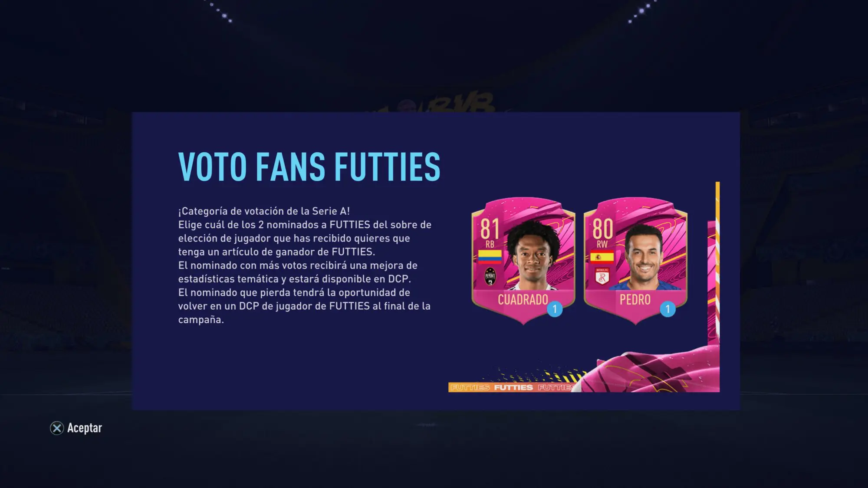
Task: Click the 81 rating on the Cuadrado card
Action: point(490,229)
